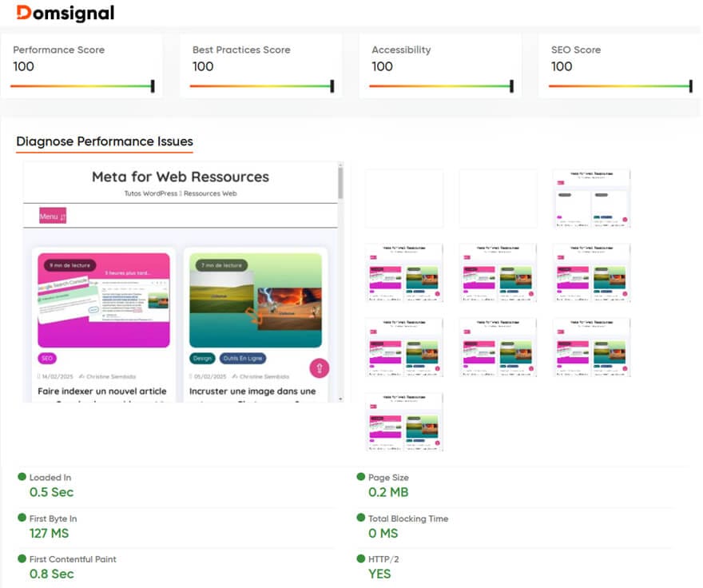The height and width of the screenshot is (588, 703).
Task: Click the 05/02/2025 article date
Action: (x=209, y=376)
